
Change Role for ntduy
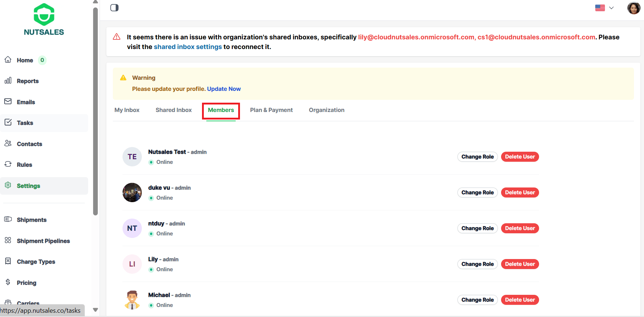coord(477,228)
